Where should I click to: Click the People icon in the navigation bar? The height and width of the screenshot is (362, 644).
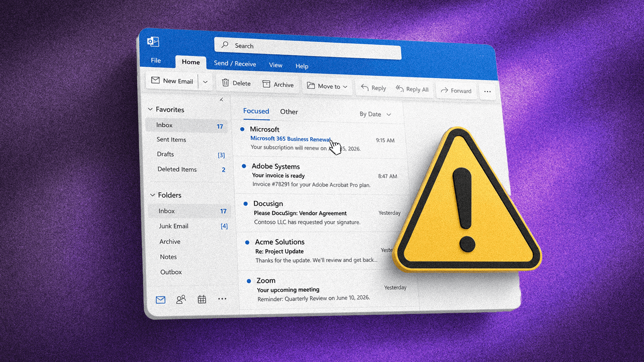point(181,299)
